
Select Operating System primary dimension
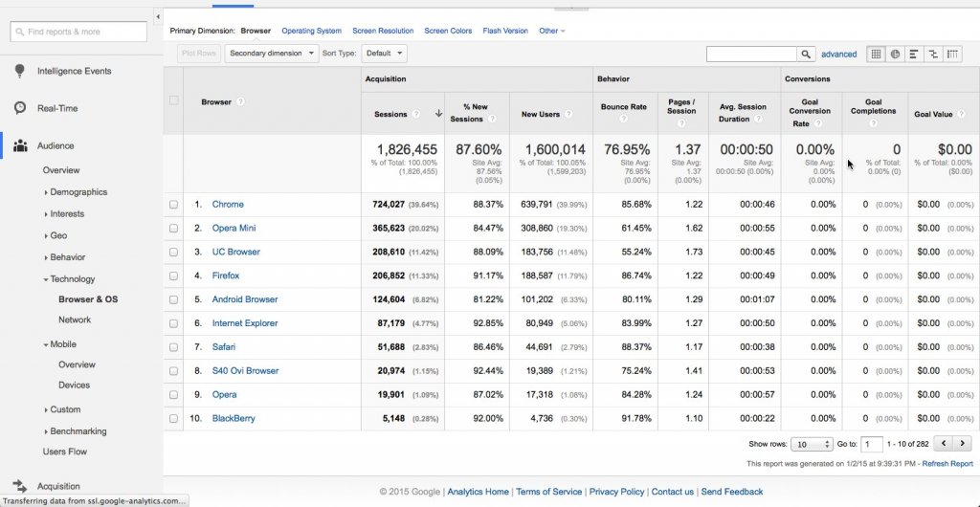pos(311,31)
